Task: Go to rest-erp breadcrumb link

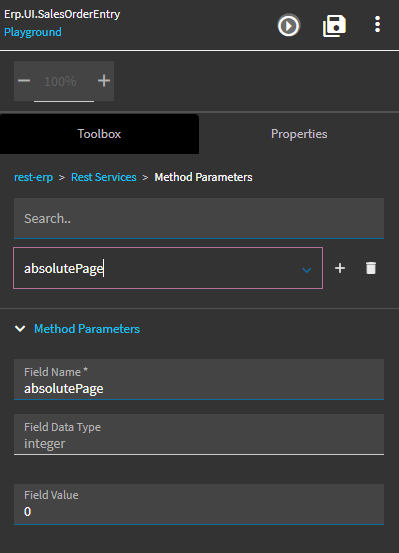Action: point(34,177)
